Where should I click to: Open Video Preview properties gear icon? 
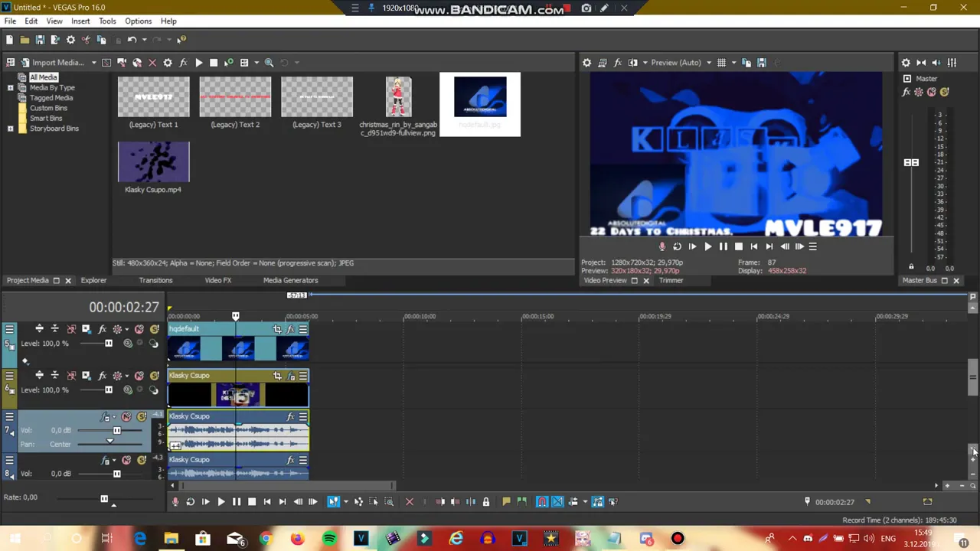[x=586, y=63]
